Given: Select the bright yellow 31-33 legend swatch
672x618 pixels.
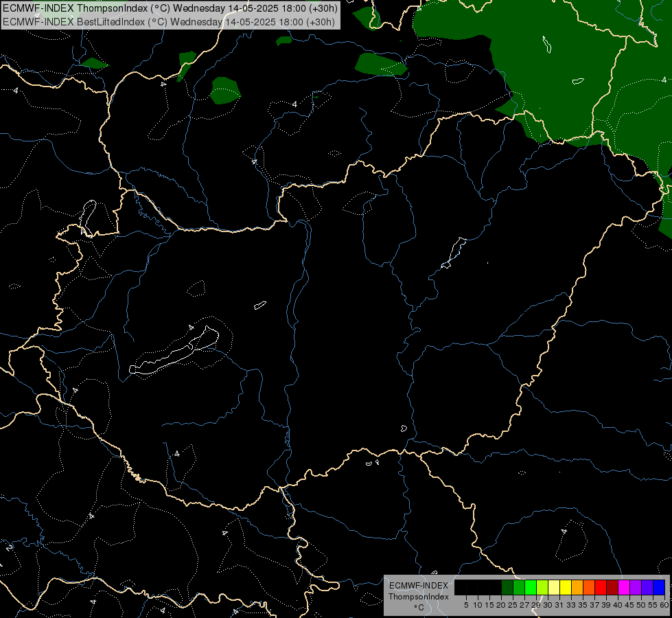Looking at the screenshot, I should pos(566,587).
